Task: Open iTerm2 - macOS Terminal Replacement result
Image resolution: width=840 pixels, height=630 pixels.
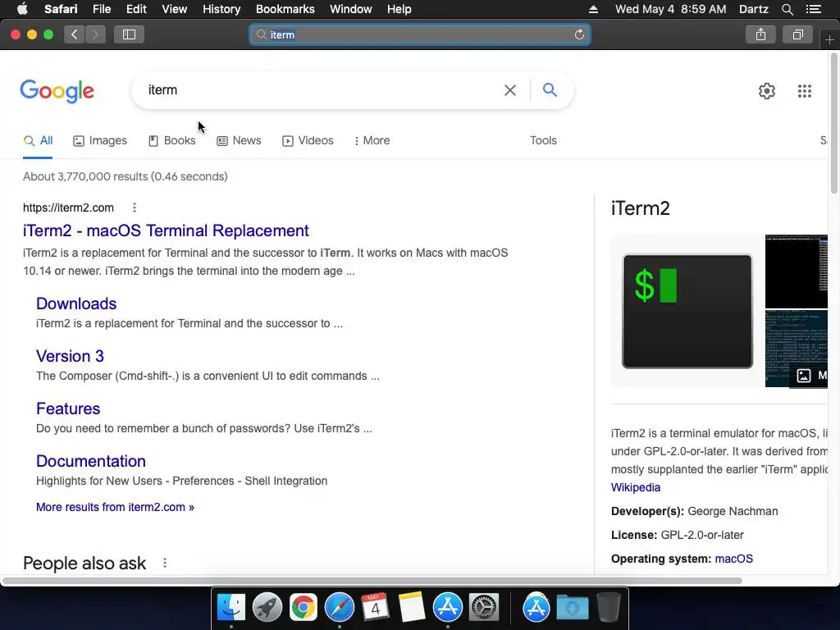Action: pyautogui.click(x=166, y=231)
